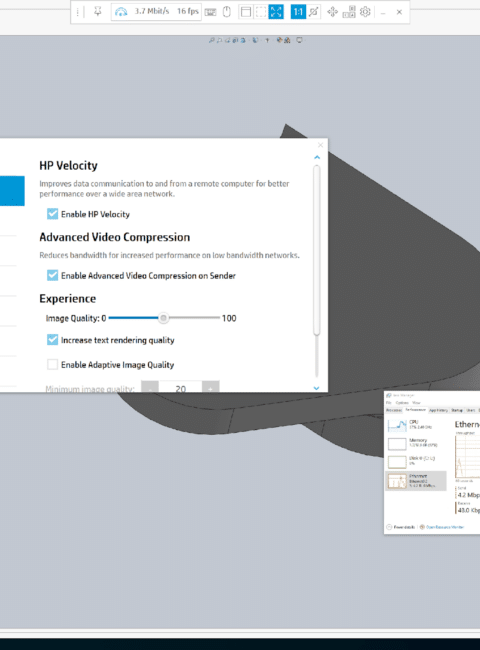Select the dashed-border borderless mode icon
The width and height of the screenshot is (480, 650).
tap(261, 12)
